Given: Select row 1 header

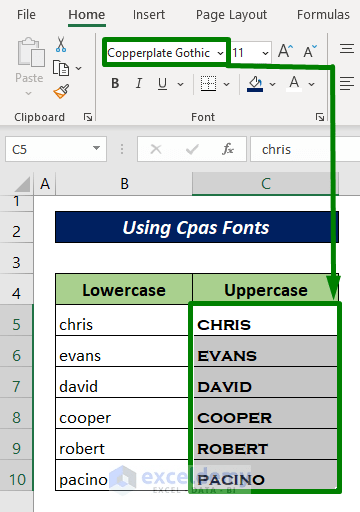Looking at the screenshot, I should point(16,203).
